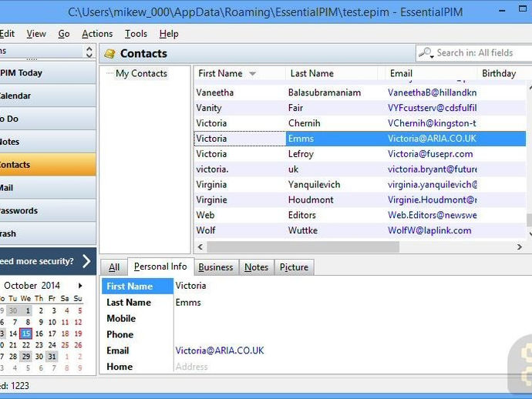Screen dimensions: 532x399
Task: Click the search magnifier icon
Action: click(426, 53)
